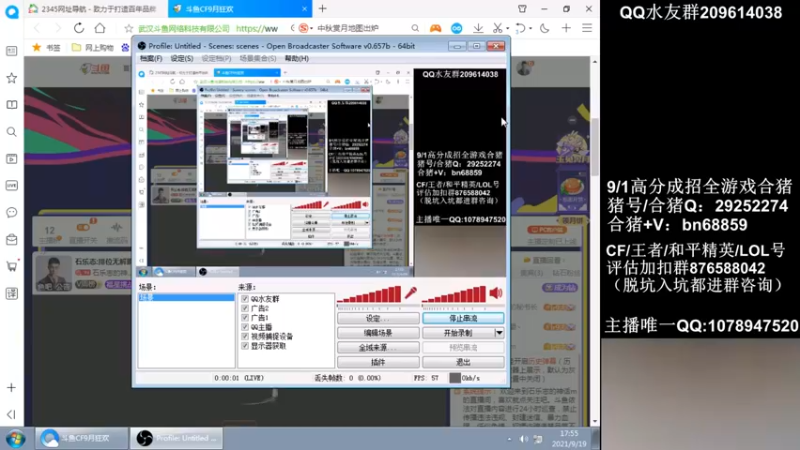This screenshot has width=800, height=450.
Task: Open the mail envelope icon in the left sidebar
Action: pyautogui.click(x=11, y=239)
